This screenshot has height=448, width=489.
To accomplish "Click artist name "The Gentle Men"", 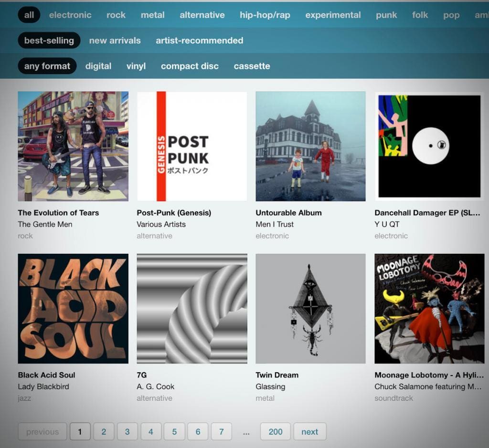I will [45, 224].
